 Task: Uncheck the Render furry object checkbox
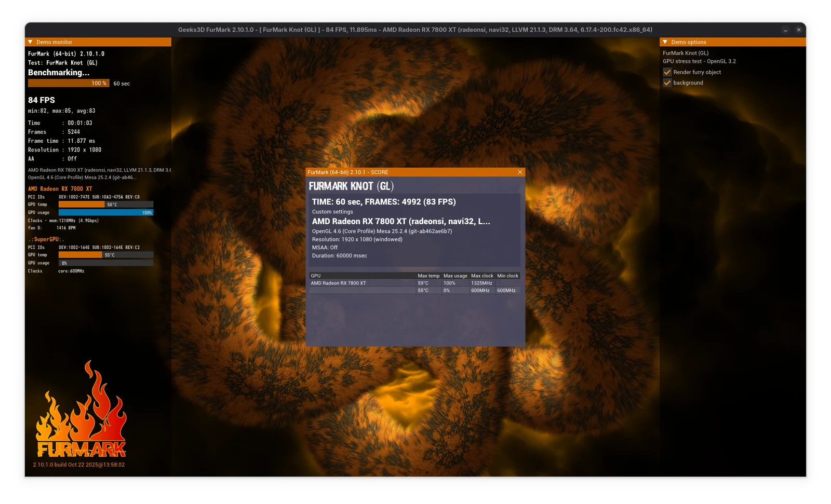pos(667,72)
